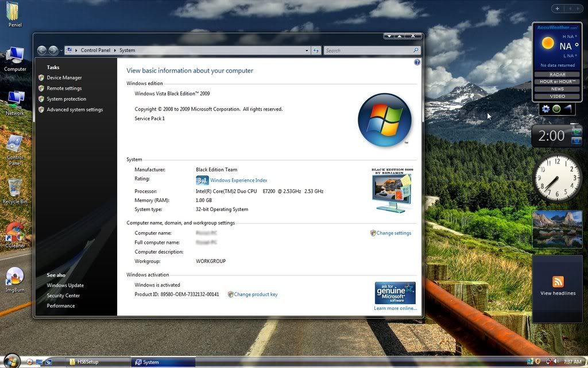Click the analog clock gadget
This screenshot has width=588, height=368.
557,178
